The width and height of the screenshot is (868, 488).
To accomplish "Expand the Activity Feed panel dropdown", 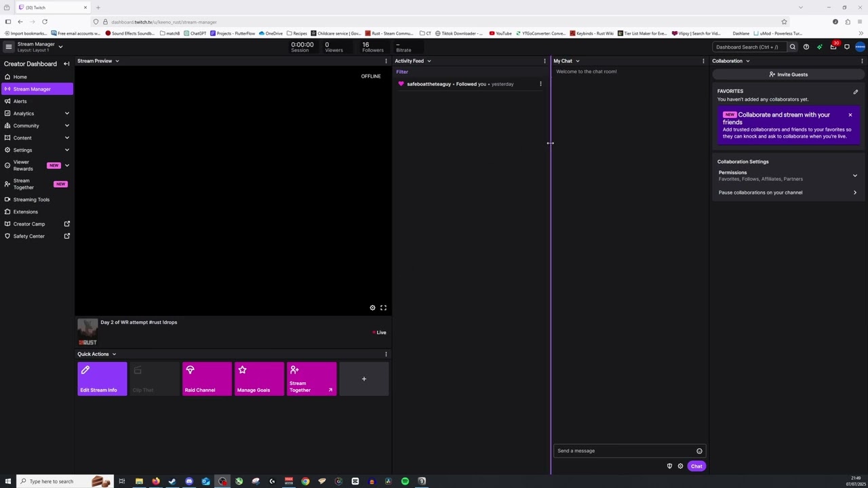I will [x=429, y=61].
